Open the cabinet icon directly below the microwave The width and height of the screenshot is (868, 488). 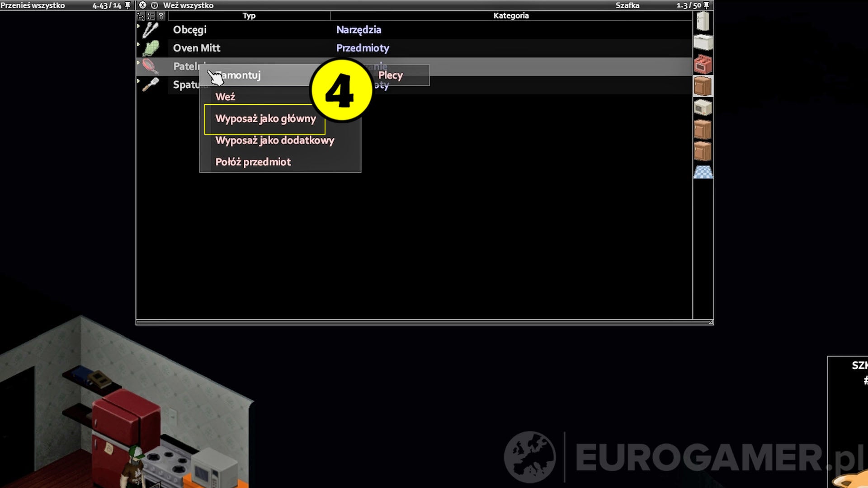tap(703, 129)
